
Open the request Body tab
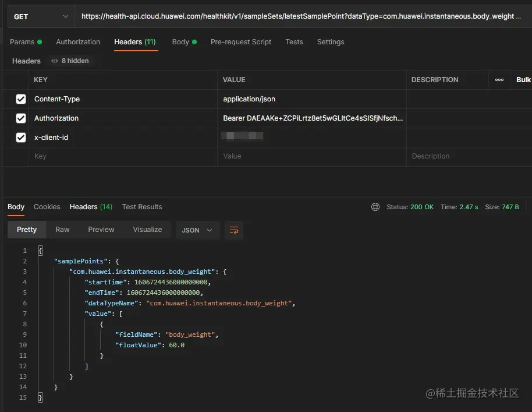click(x=185, y=42)
